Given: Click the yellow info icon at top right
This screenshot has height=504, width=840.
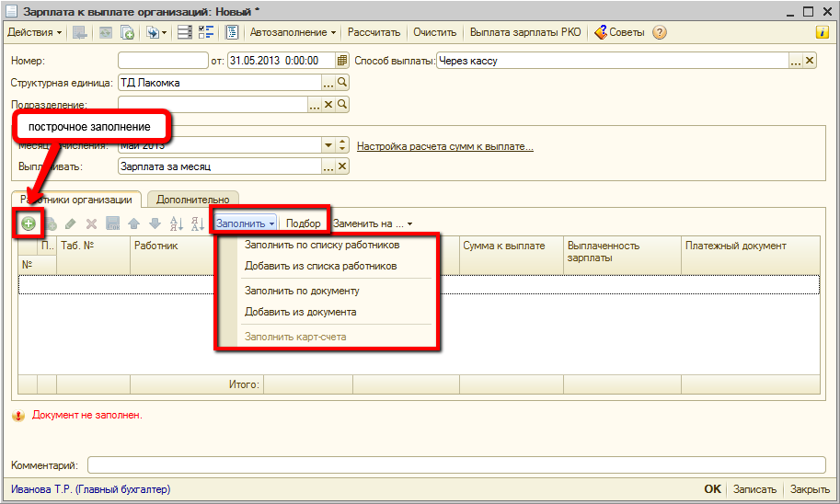Looking at the screenshot, I should 823,32.
